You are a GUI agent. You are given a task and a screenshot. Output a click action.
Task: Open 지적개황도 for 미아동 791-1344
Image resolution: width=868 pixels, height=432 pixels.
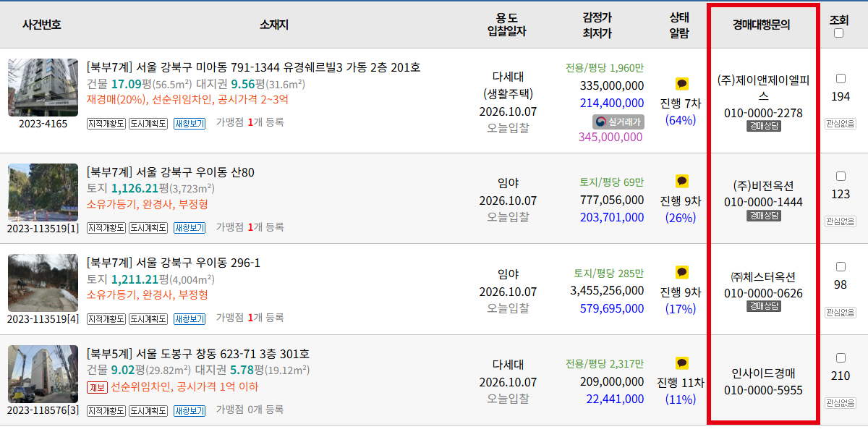pos(106,123)
